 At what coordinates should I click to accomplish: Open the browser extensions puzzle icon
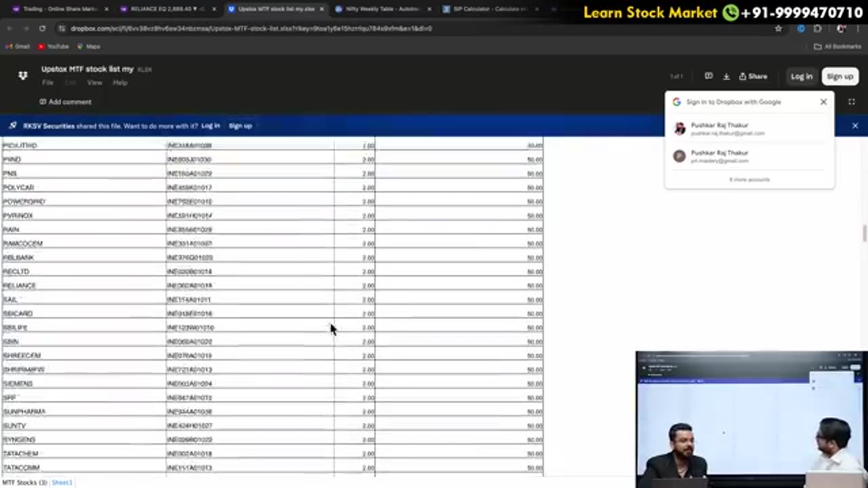coord(817,28)
